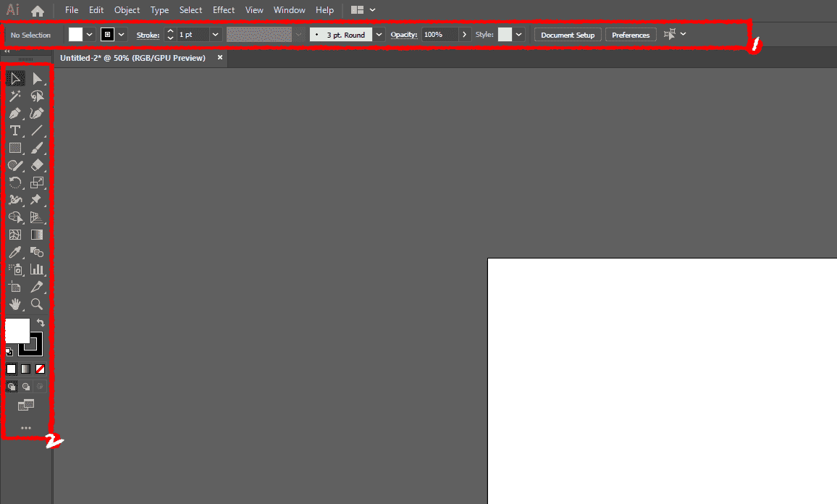The image size is (837, 504).
Task: Grab the Eyedropper tool
Action: click(15, 252)
